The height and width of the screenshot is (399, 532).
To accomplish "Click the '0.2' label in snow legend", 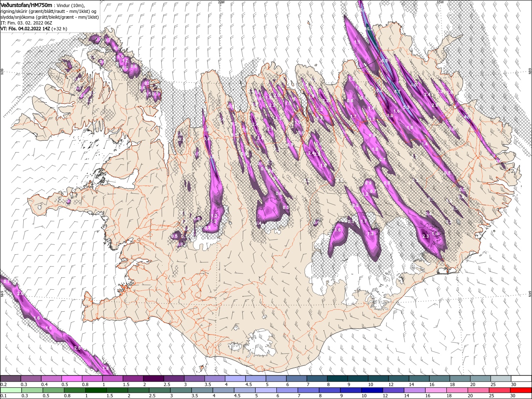I will click(3, 384).
